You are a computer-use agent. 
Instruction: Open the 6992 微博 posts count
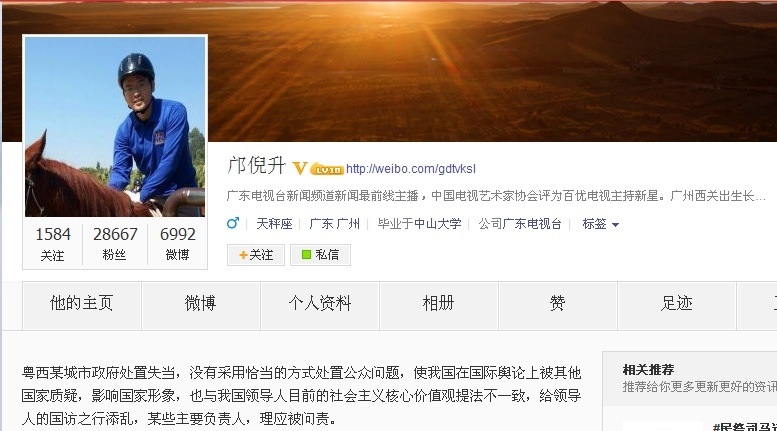pos(177,243)
